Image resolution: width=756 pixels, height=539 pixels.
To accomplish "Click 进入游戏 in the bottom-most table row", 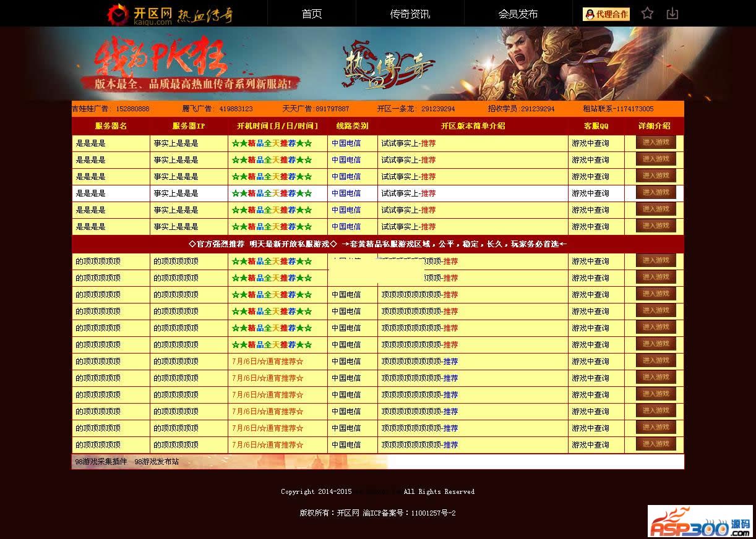I will coord(656,444).
